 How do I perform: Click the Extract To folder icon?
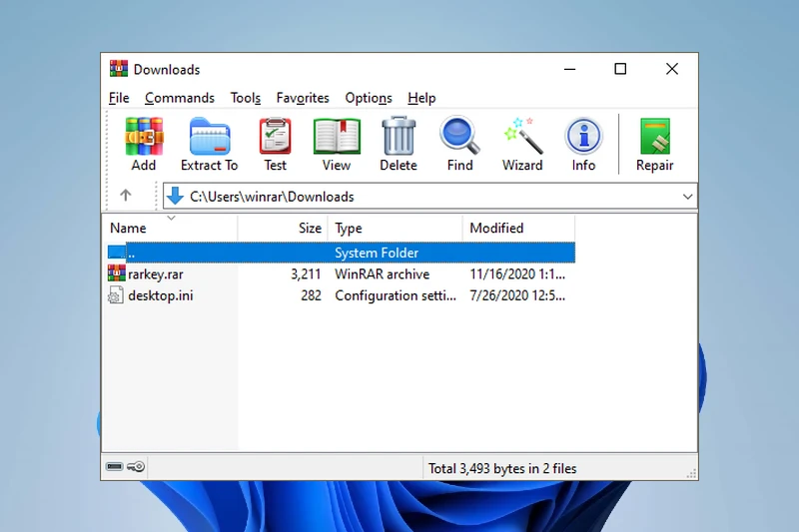pos(210,136)
